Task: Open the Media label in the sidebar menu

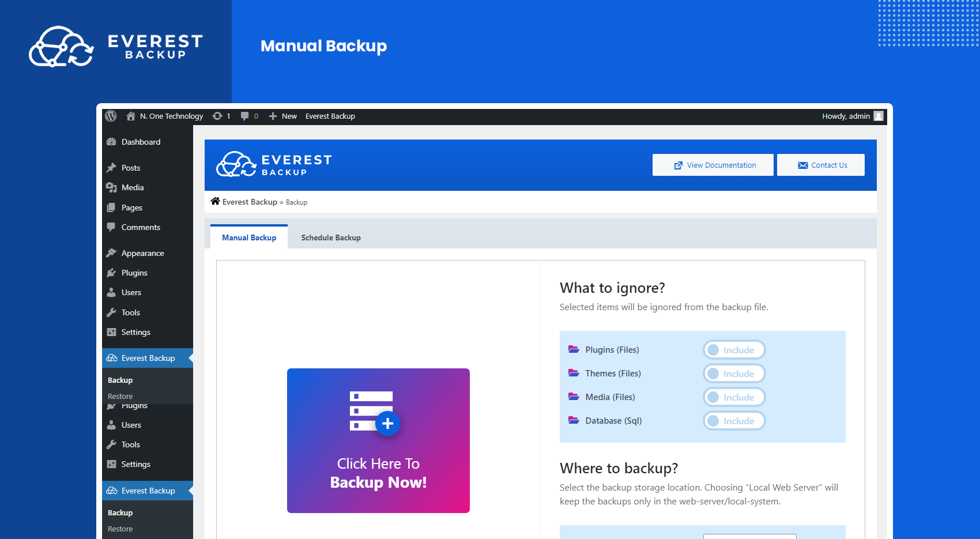Action: click(133, 187)
